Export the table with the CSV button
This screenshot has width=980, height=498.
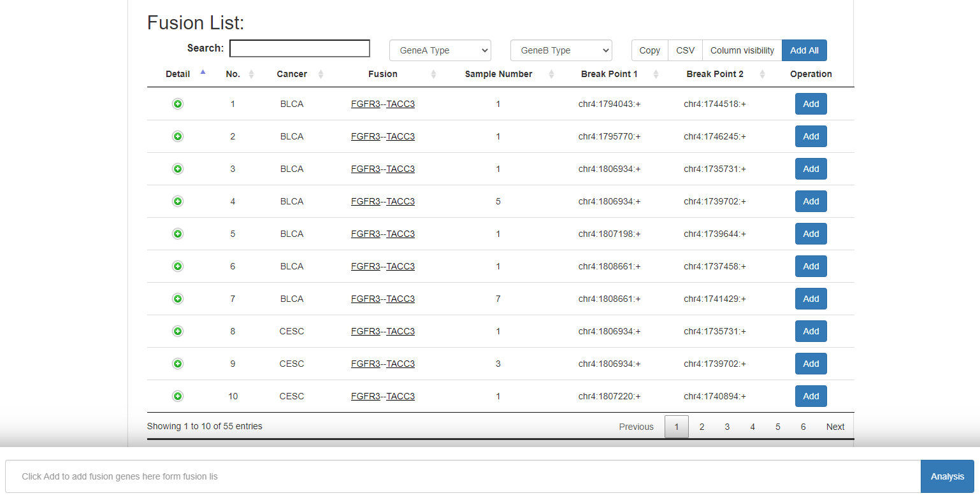686,50
